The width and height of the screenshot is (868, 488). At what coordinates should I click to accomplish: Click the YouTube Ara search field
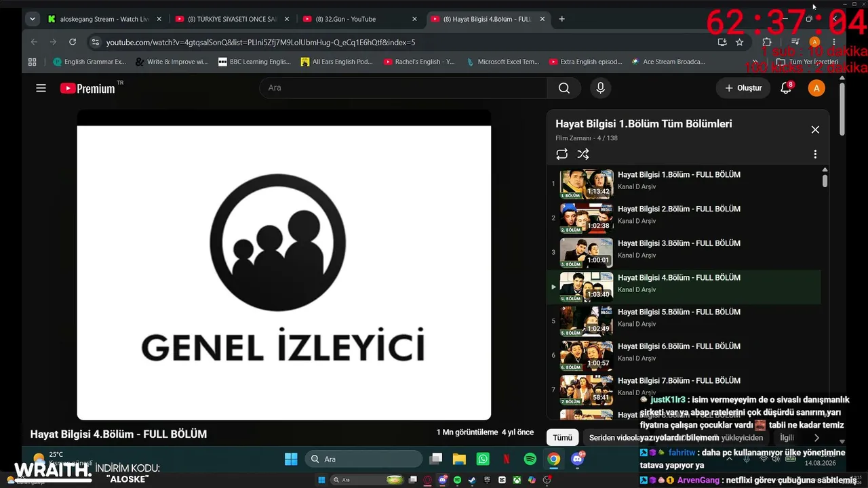pyautogui.click(x=403, y=88)
